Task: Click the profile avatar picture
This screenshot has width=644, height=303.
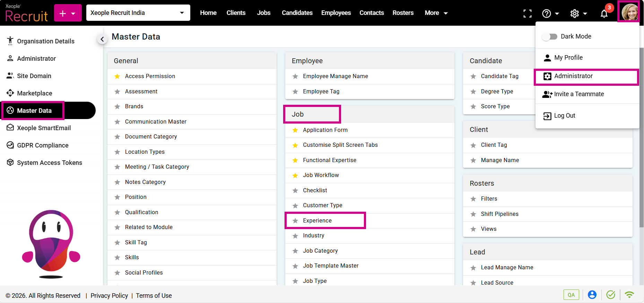Action: pos(629,12)
